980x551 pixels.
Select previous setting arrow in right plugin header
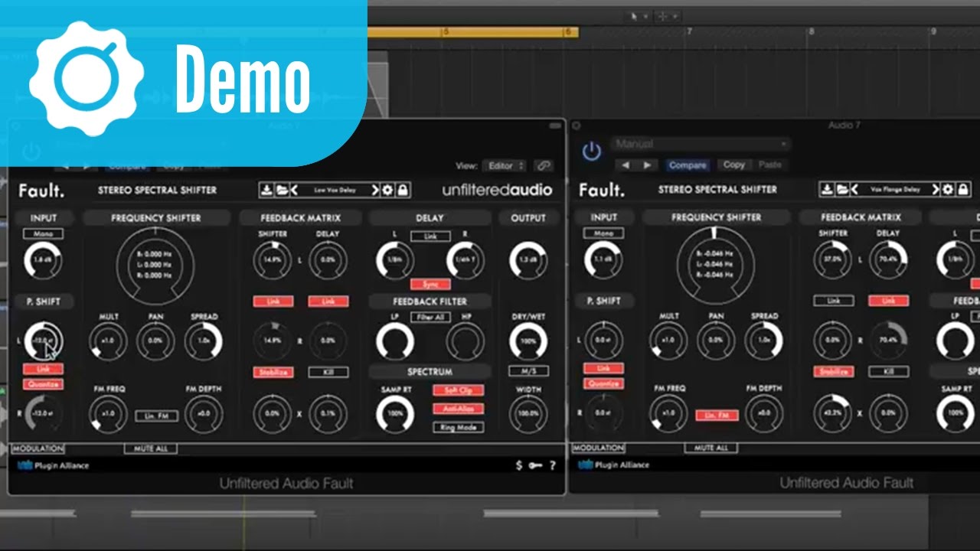pos(626,165)
